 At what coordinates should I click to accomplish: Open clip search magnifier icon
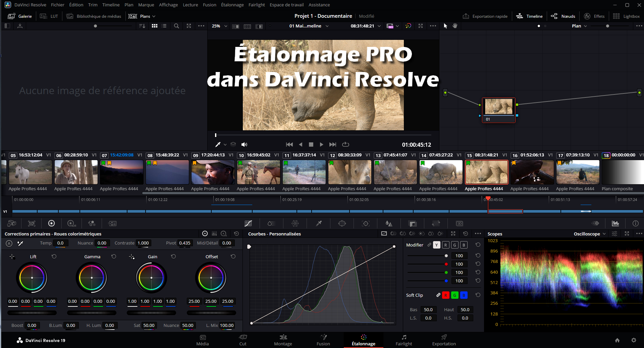pos(176,26)
